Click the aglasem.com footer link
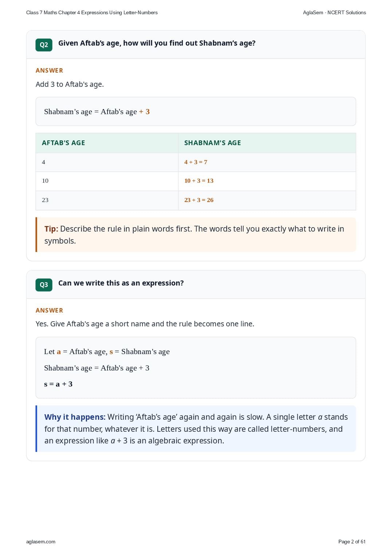 [41, 542]
